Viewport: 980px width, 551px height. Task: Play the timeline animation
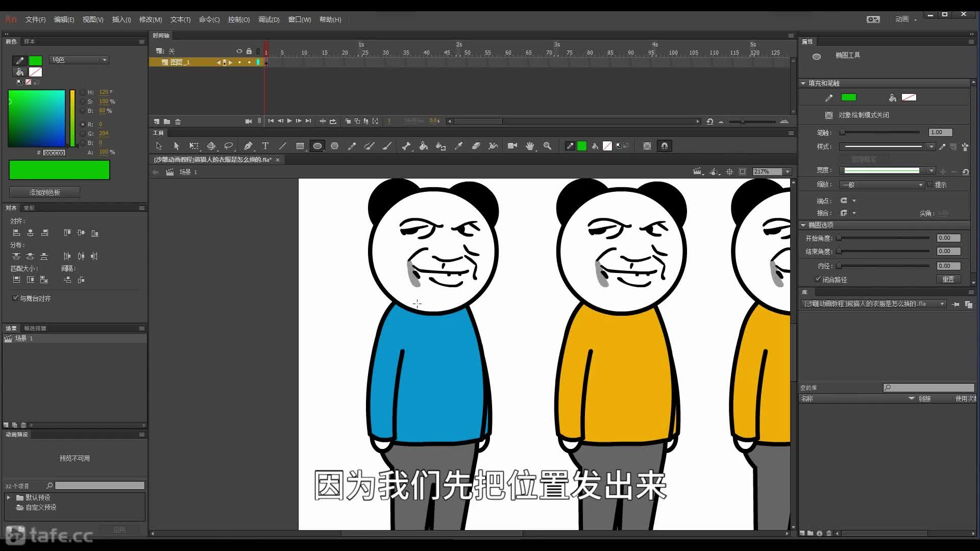click(289, 121)
